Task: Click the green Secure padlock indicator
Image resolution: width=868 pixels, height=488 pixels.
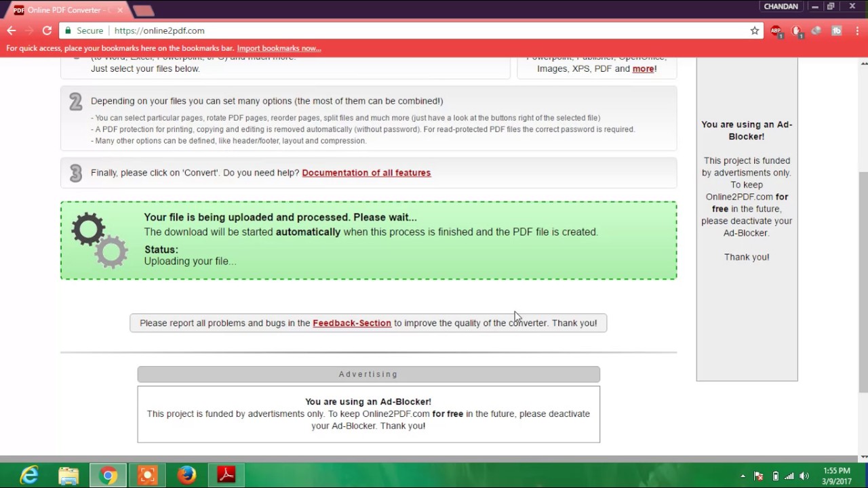Action: coord(83,30)
